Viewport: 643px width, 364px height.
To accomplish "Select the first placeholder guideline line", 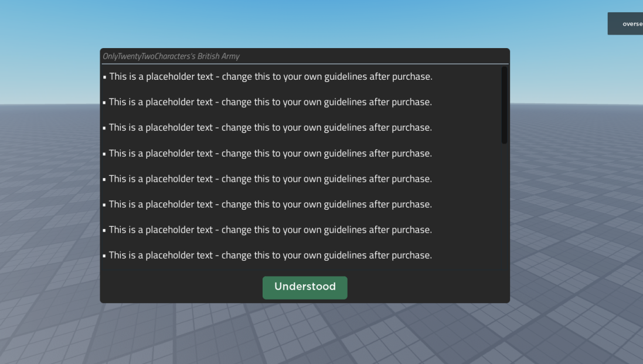I will [270, 77].
